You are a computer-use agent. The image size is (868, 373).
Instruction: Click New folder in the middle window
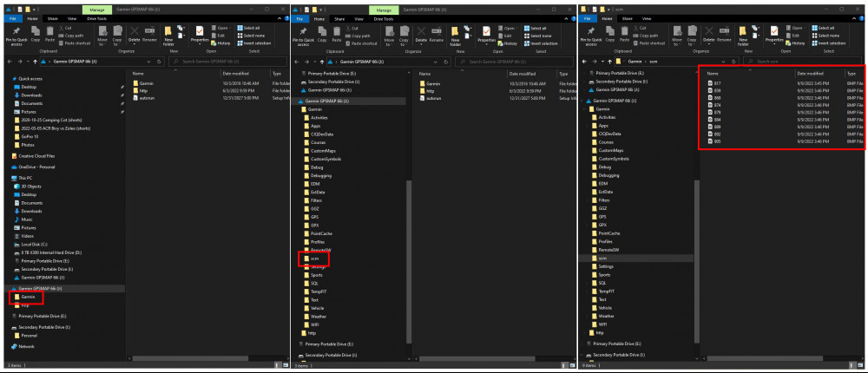click(x=456, y=35)
